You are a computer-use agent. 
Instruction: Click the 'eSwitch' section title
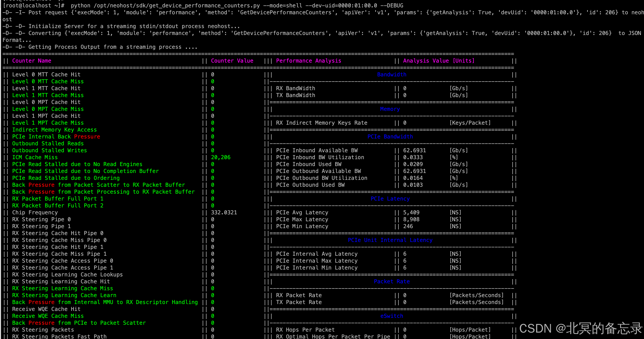[392, 316]
